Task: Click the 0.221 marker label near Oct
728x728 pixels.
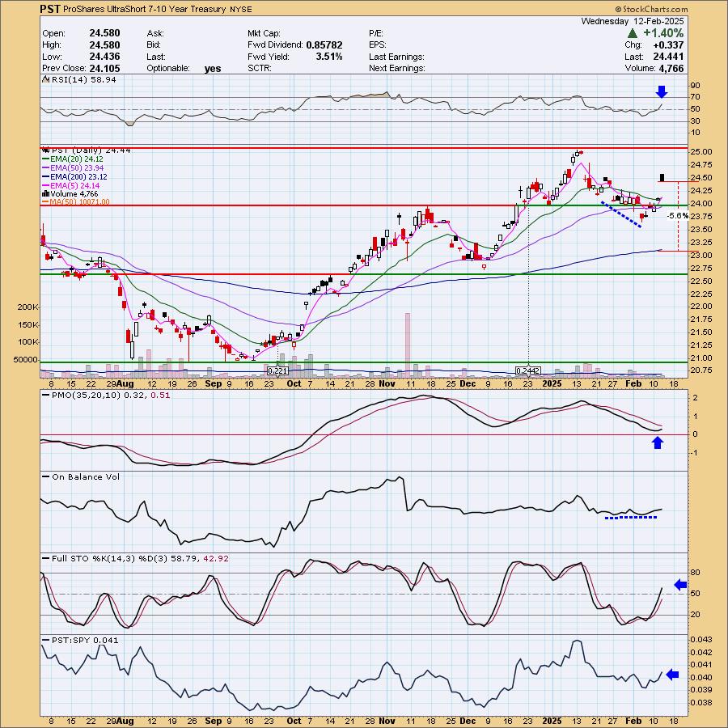Action: click(278, 370)
